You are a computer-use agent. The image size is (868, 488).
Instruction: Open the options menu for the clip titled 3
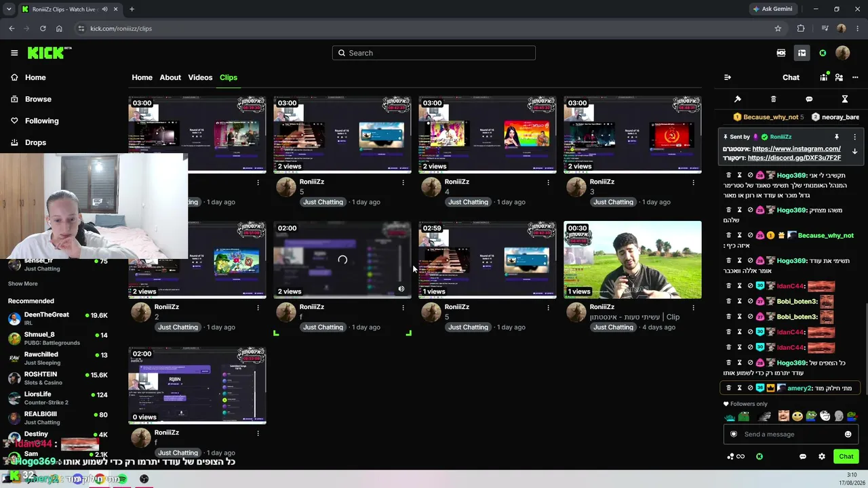pyautogui.click(x=693, y=182)
